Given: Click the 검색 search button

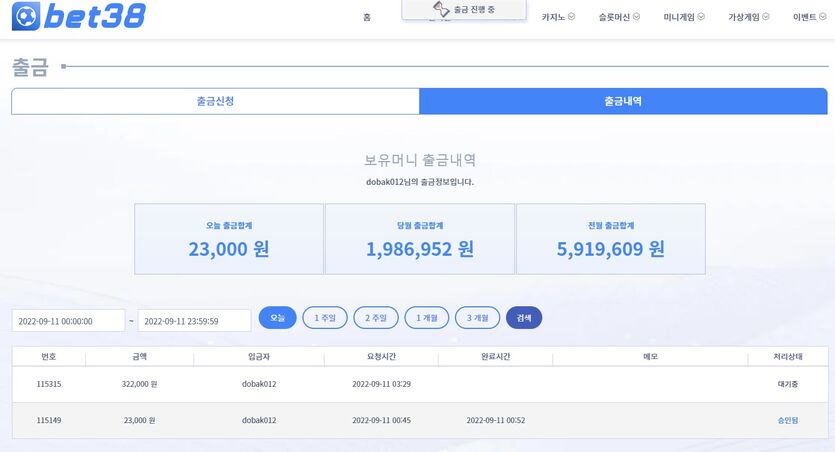Looking at the screenshot, I should [x=524, y=318].
